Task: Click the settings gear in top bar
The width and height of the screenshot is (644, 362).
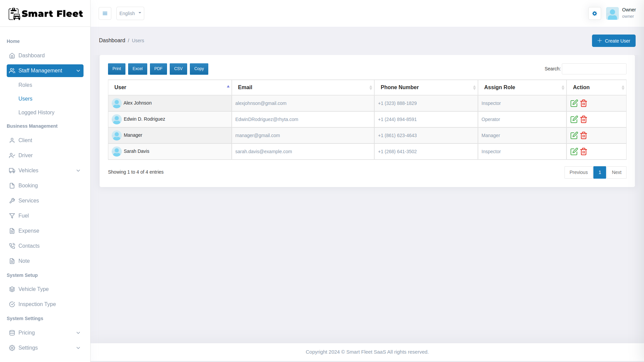Action: click(x=594, y=13)
